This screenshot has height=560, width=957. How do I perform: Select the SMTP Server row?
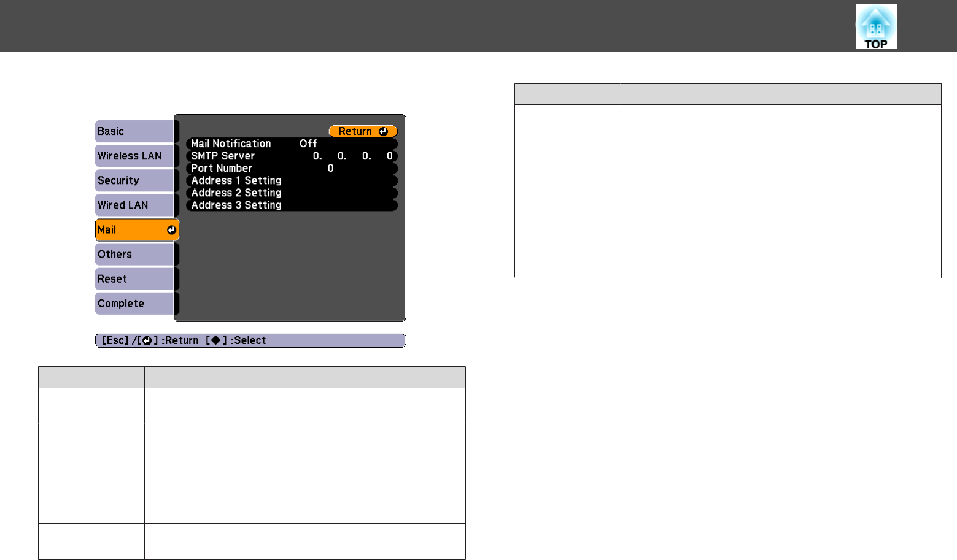[292, 156]
